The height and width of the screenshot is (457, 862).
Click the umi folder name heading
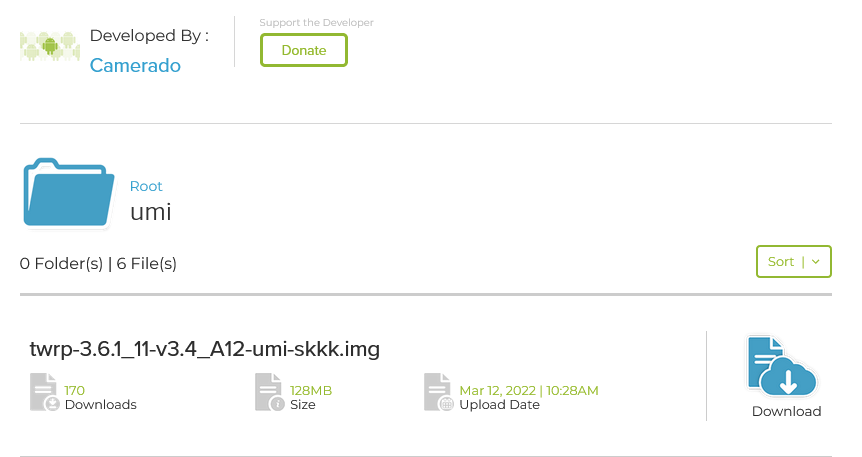coord(151,212)
